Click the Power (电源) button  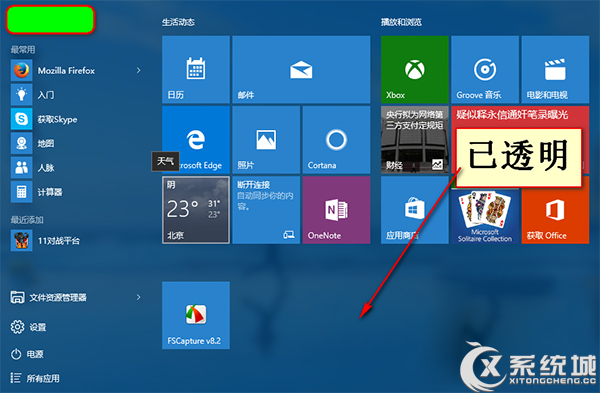pyautogui.click(x=27, y=354)
